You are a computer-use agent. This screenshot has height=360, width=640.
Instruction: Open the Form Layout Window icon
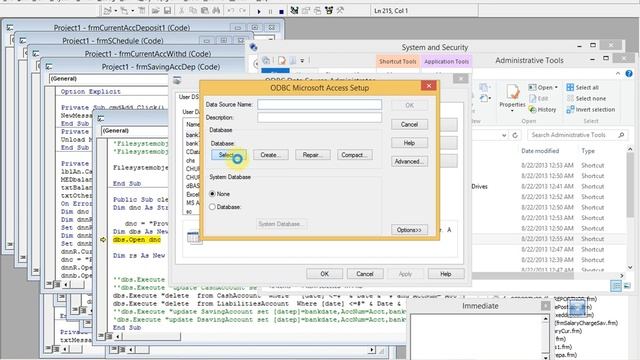pos(317,11)
